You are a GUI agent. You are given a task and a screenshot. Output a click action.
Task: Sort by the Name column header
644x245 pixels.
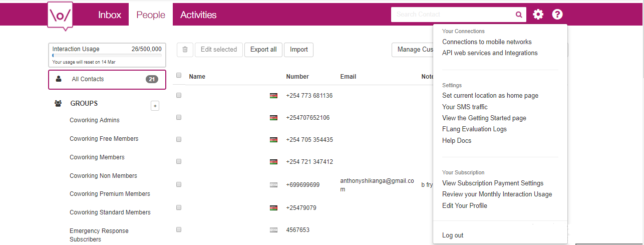pyautogui.click(x=197, y=77)
